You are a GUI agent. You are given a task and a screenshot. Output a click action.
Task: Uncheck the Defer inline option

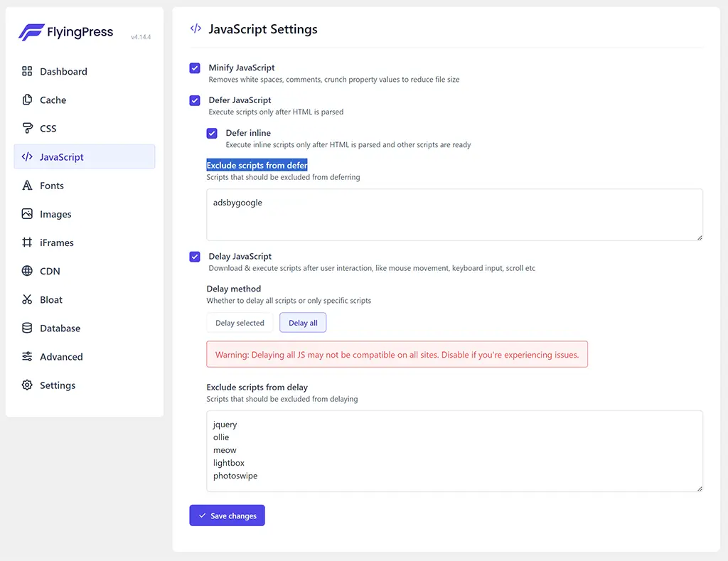tap(212, 133)
